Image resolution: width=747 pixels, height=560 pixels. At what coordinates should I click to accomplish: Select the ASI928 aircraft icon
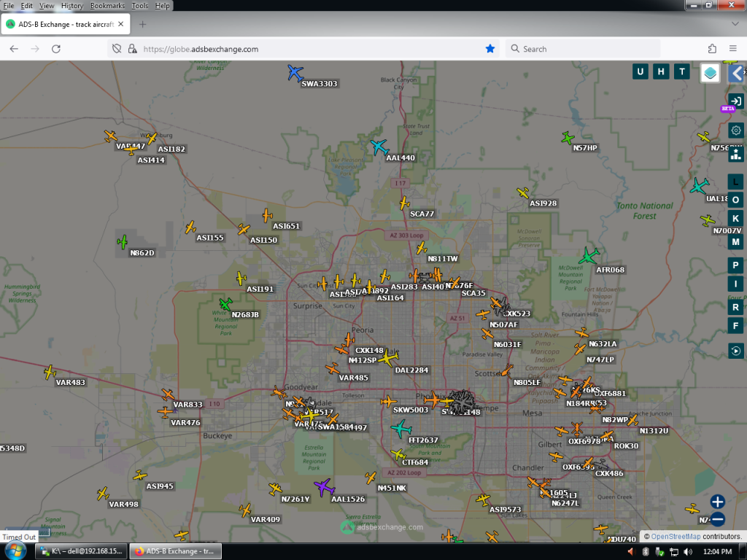tap(522, 192)
